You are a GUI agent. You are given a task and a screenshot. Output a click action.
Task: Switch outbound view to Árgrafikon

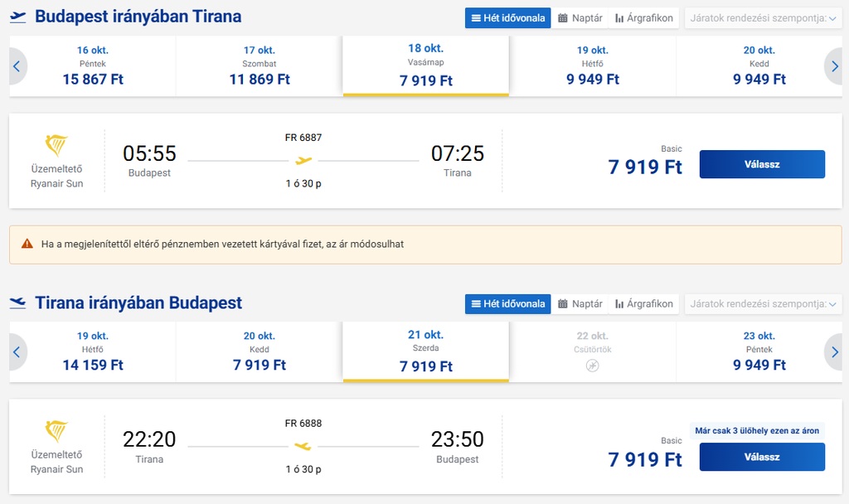click(643, 18)
